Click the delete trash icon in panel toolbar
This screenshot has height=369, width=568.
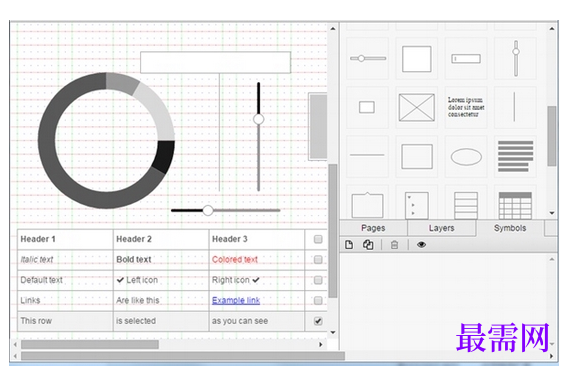(394, 245)
